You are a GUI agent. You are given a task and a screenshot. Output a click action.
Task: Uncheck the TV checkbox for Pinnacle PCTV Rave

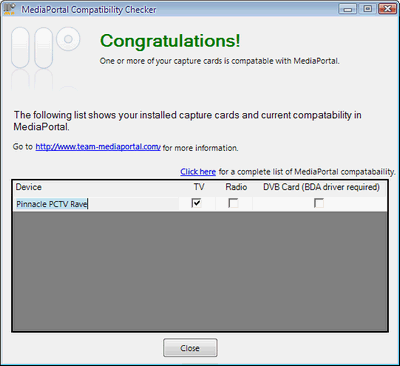(197, 203)
